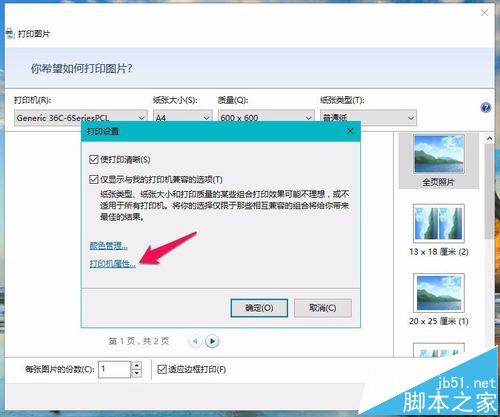Open the 纸张大小(S) A4 dropdown
The image size is (500, 417).
point(183,118)
